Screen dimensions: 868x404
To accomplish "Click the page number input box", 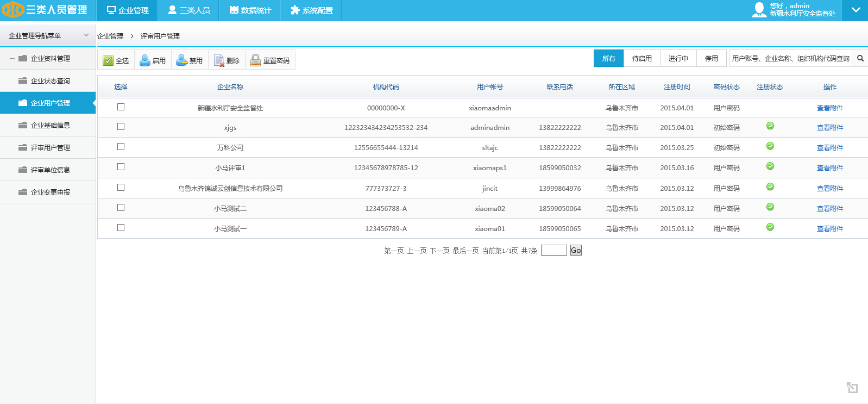I will (x=553, y=250).
